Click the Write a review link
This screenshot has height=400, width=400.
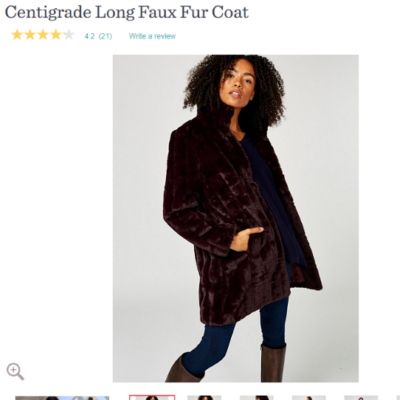click(152, 36)
